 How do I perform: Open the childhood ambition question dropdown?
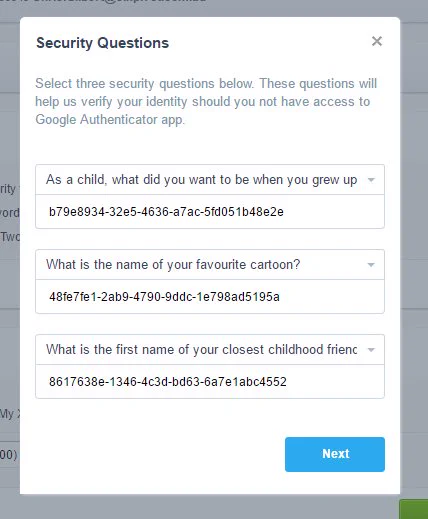coord(210,180)
